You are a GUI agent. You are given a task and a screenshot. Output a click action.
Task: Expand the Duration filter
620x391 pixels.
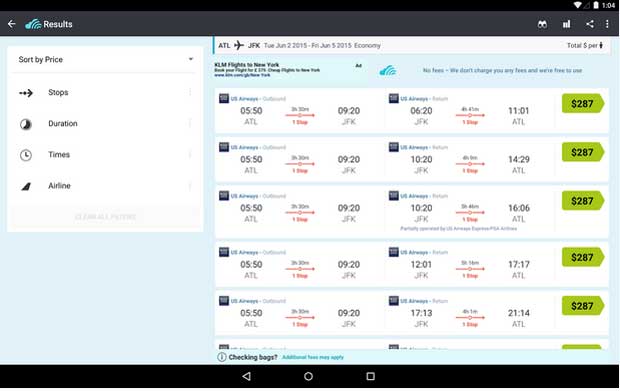pos(105,124)
